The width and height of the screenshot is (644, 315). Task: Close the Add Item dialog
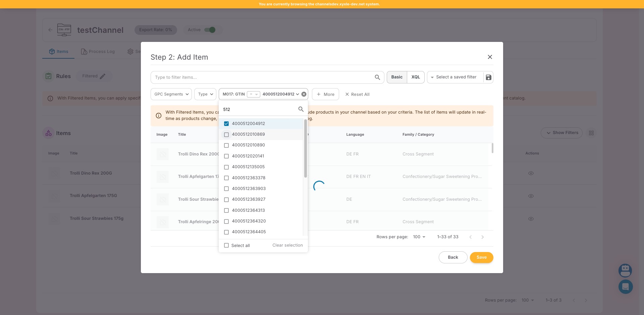[x=490, y=57]
